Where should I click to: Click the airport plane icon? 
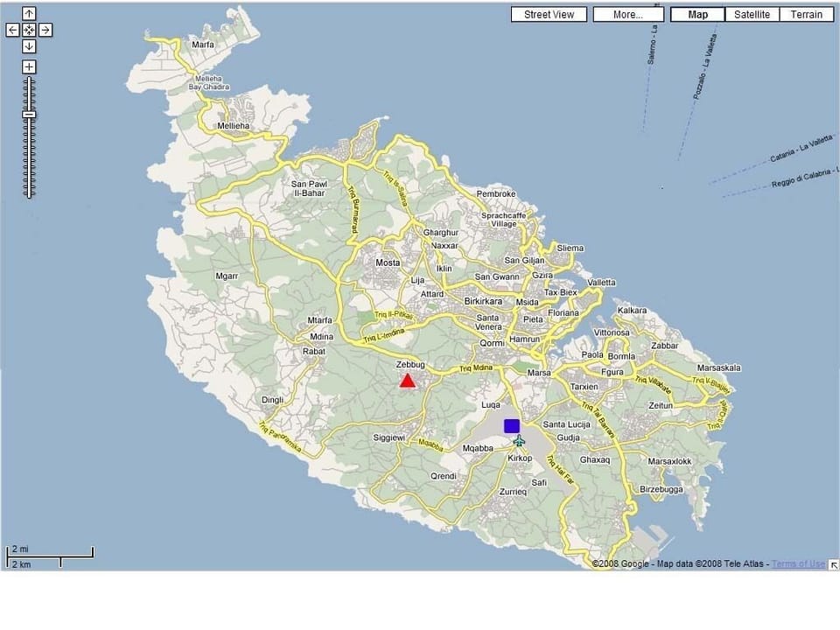point(519,441)
